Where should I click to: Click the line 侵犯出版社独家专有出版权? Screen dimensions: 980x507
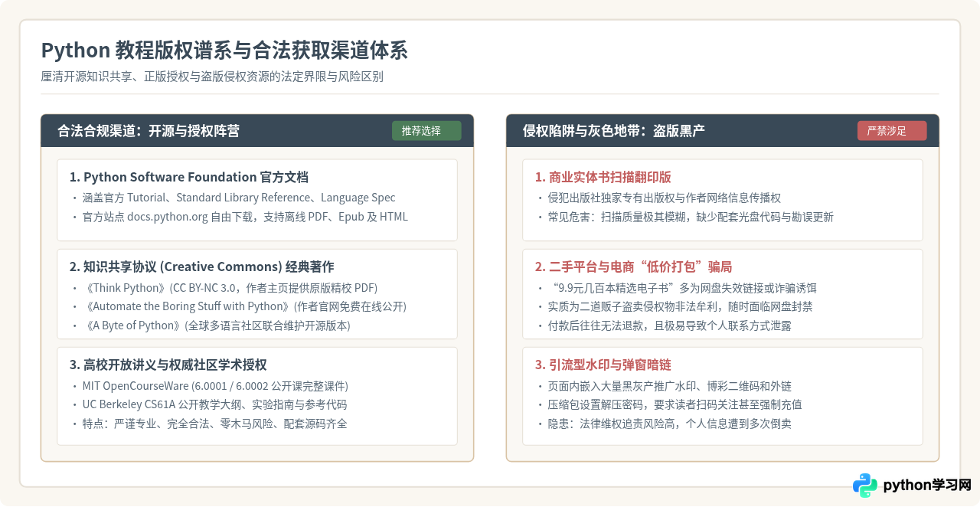[x=665, y=198]
